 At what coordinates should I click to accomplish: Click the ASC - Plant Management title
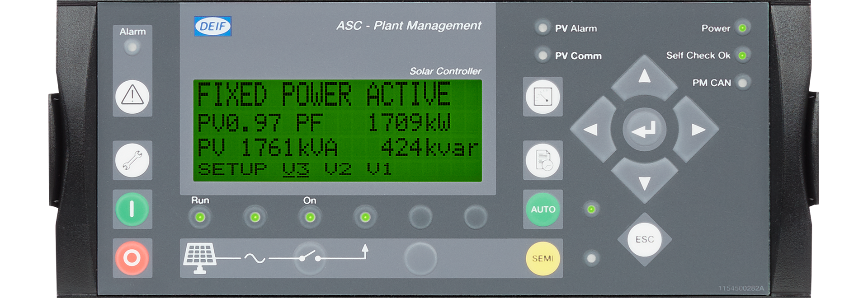tap(409, 26)
